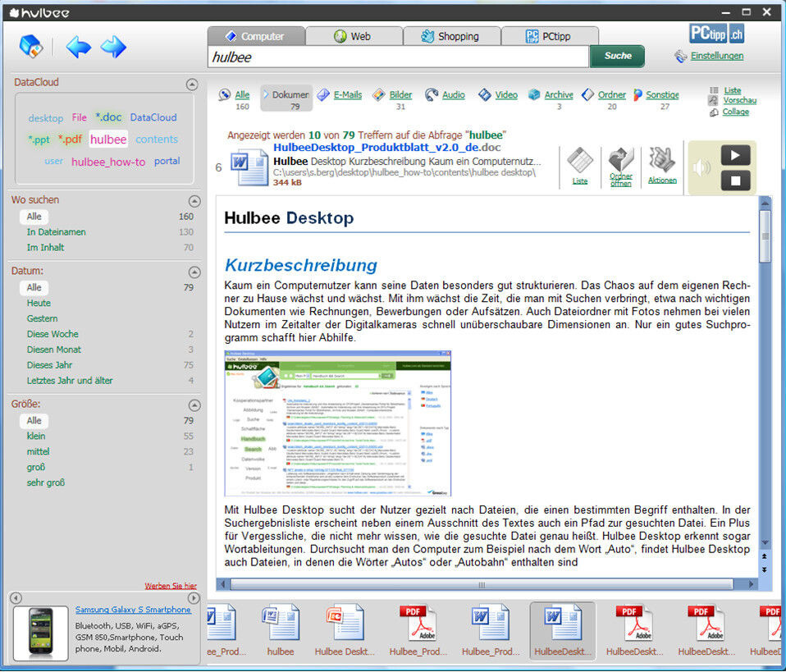Show the next advertisement
This screenshot has height=672, width=786.
click(194, 598)
